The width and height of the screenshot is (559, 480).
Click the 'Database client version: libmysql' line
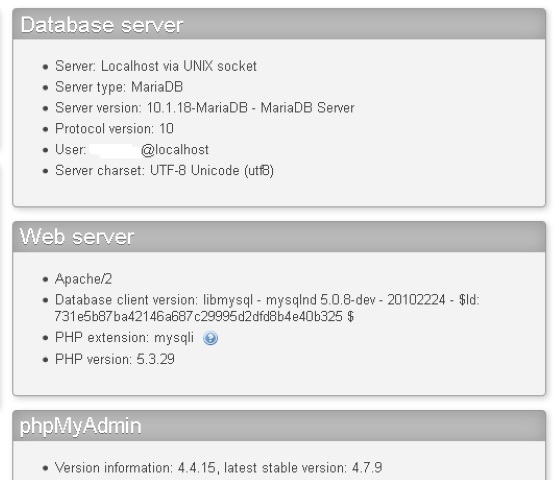pyautogui.click(x=267, y=308)
